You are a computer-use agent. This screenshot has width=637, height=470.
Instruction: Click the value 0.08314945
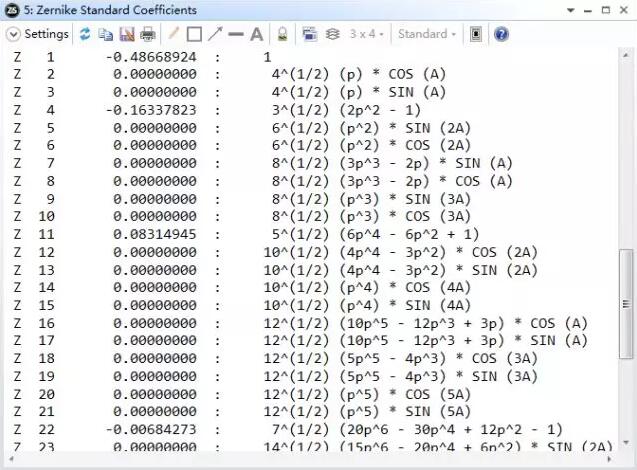[155, 235]
